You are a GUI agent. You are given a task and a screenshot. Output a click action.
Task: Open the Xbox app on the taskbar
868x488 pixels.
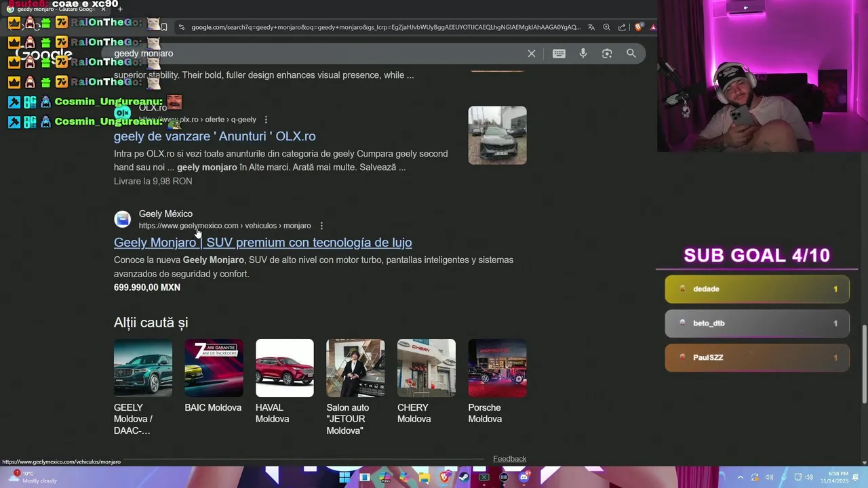coord(484,477)
